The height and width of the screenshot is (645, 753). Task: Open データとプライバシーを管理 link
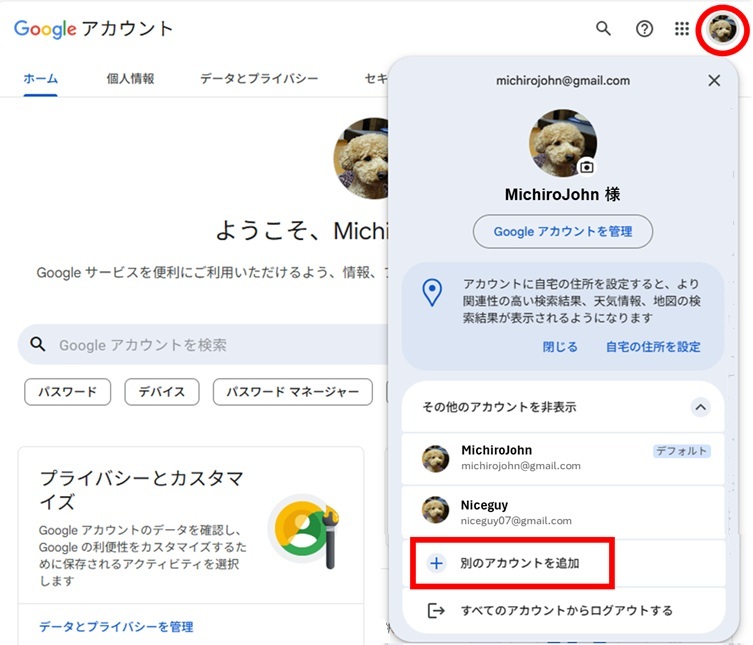[x=116, y=627]
